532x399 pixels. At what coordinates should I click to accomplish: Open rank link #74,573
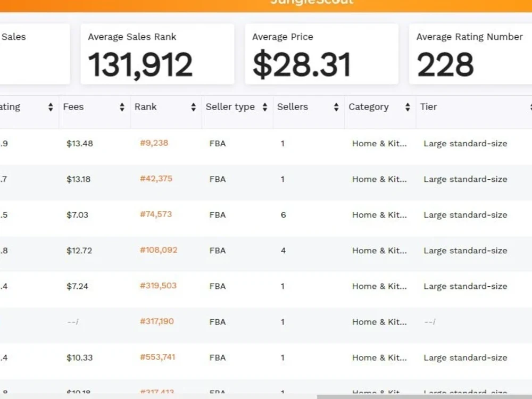click(x=156, y=214)
